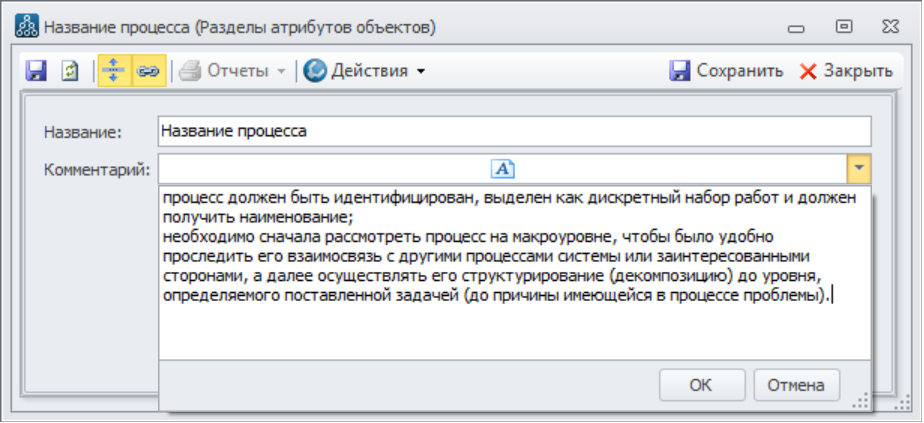Click the blue globe Действия icon
Viewport: 924px width, 423px height.
[x=316, y=71]
